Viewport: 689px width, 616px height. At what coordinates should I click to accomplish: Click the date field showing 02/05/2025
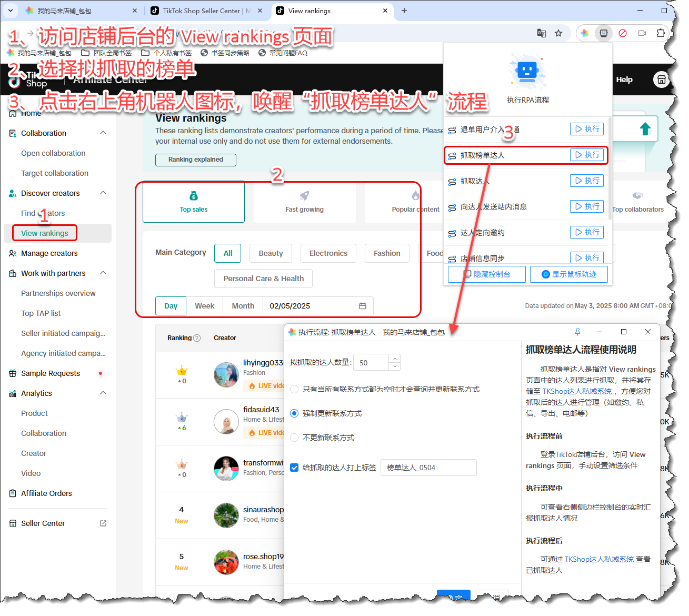(318, 306)
